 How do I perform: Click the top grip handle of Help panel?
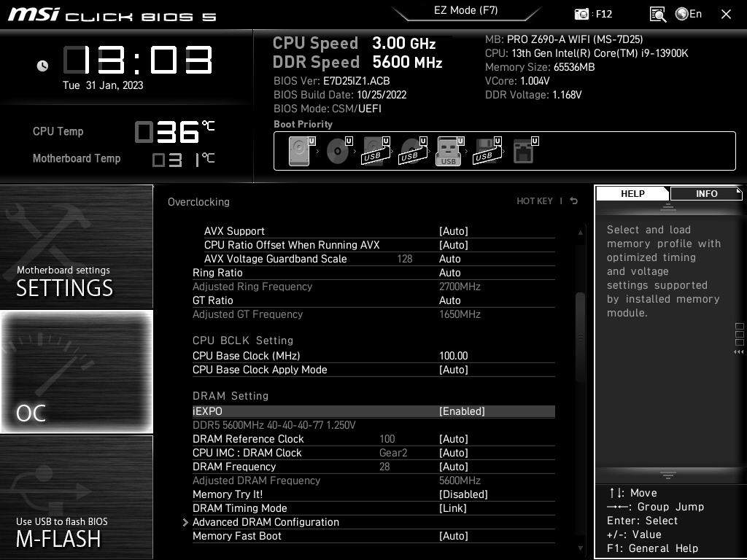tap(668, 206)
